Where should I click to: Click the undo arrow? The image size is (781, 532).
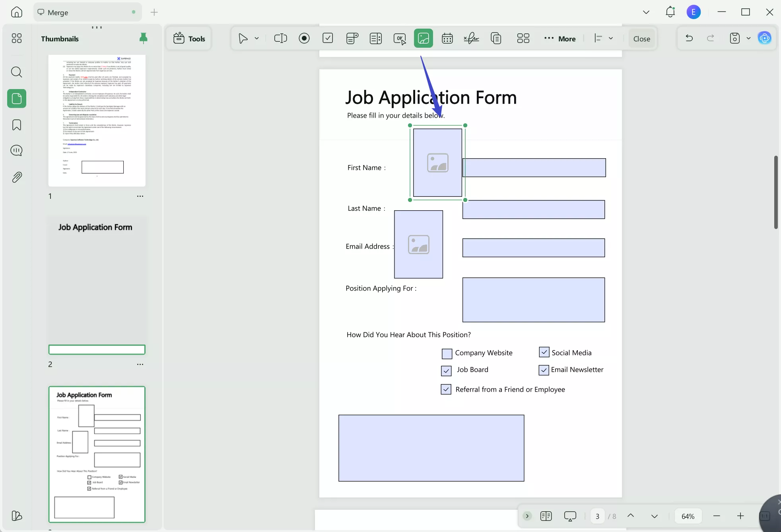[689, 39]
